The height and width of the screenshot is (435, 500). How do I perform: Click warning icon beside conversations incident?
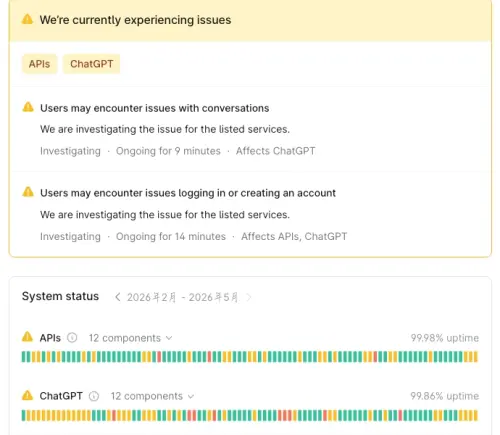point(28,107)
